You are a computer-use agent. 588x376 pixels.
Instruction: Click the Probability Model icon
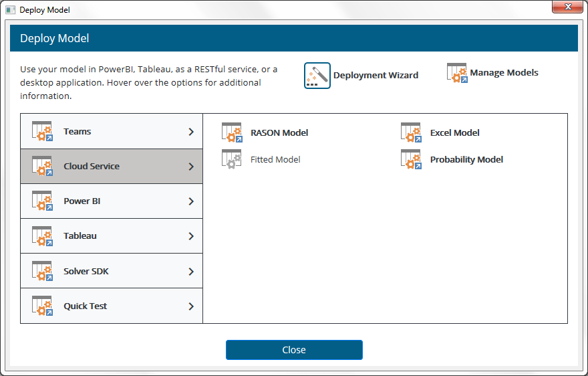pos(411,159)
